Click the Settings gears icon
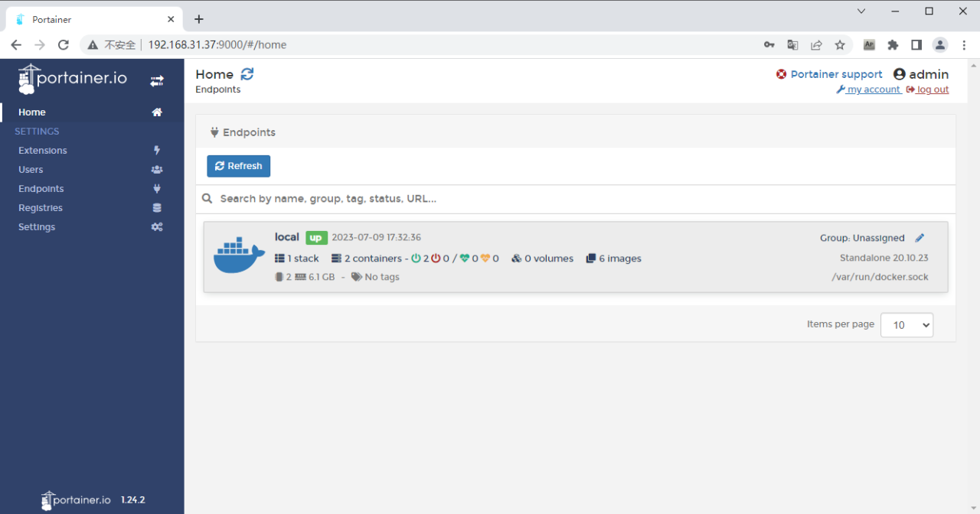Screen dimensions: 980x514 coord(157,227)
